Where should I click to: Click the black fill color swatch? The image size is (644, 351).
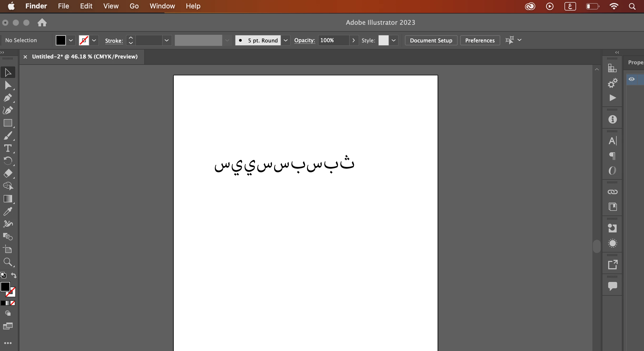pyautogui.click(x=61, y=40)
